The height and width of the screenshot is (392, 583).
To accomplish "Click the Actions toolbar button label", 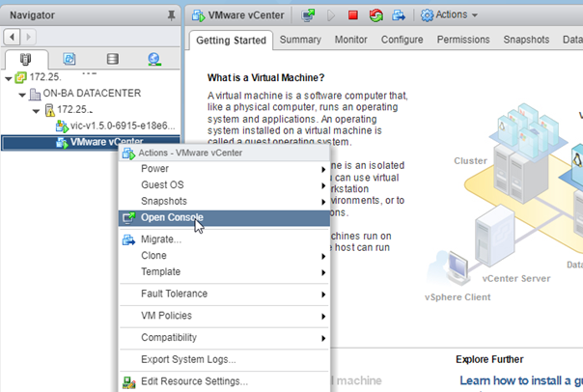I will pyautogui.click(x=452, y=14).
